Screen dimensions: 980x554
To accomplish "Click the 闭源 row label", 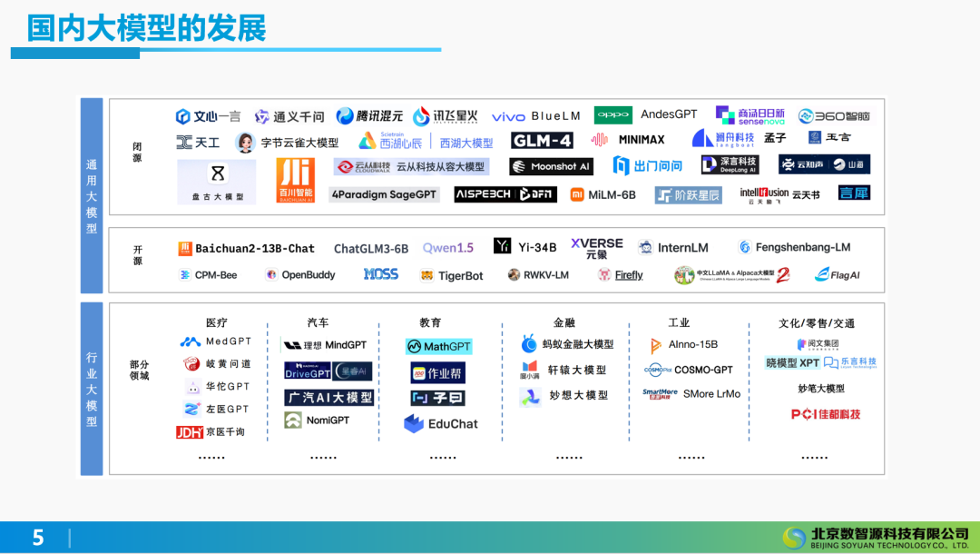I will (138, 152).
